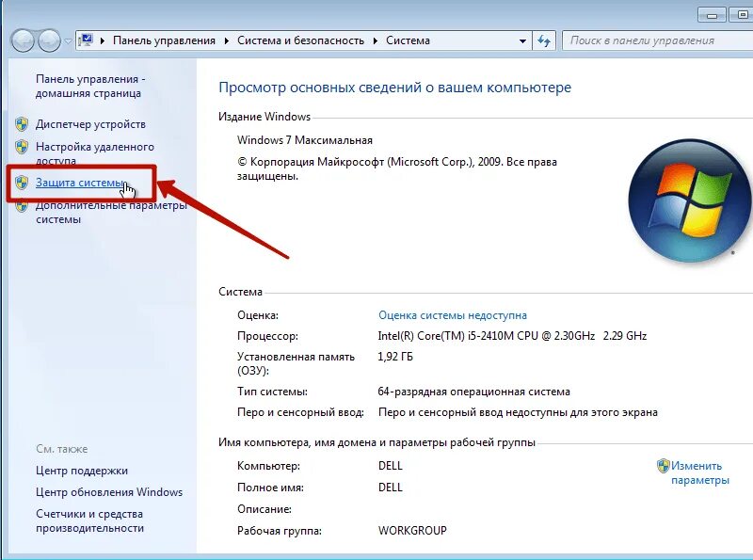The width and height of the screenshot is (753, 560).
Task: Click the computer icon in the address bar
Action: click(x=86, y=40)
